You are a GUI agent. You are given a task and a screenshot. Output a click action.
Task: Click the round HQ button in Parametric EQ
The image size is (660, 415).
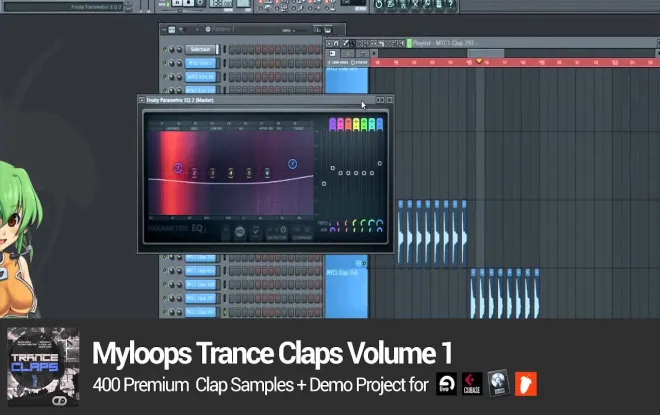click(240, 232)
